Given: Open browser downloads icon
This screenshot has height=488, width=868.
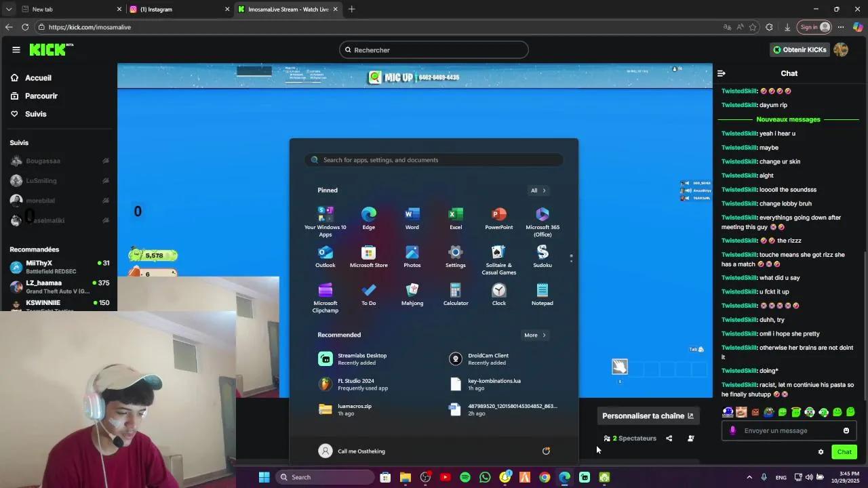Looking at the screenshot, I should [787, 27].
